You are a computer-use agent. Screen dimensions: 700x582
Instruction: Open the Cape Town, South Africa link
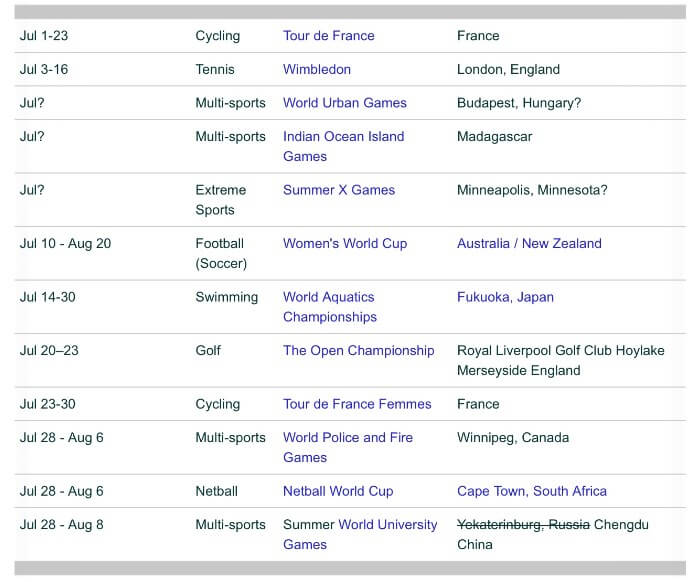[531, 491]
